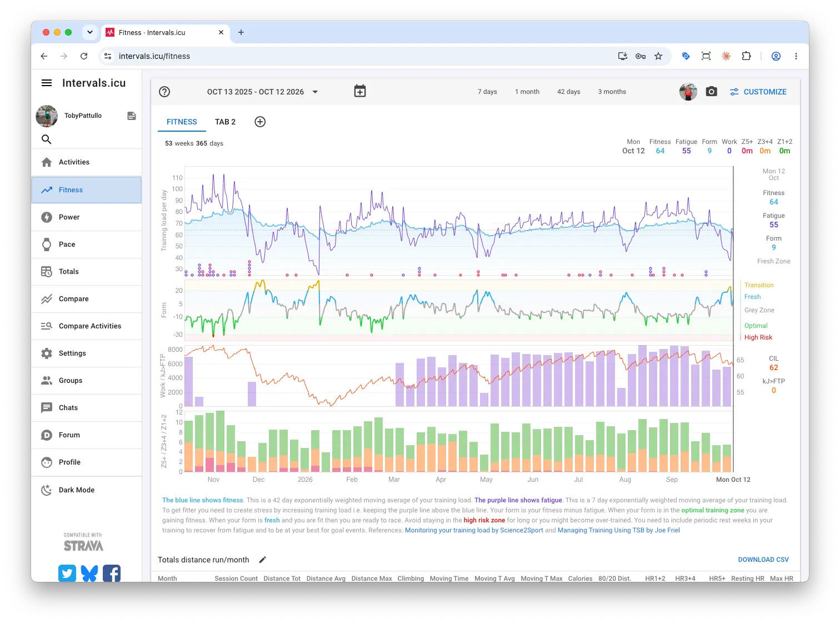Open Compare Activities page
The width and height of the screenshot is (840, 623).
[x=87, y=326]
